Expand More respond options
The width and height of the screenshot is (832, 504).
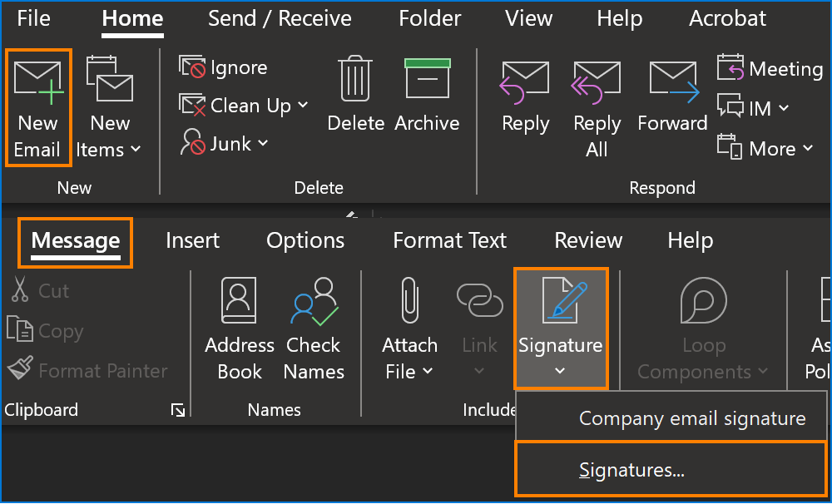(x=765, y=149)
